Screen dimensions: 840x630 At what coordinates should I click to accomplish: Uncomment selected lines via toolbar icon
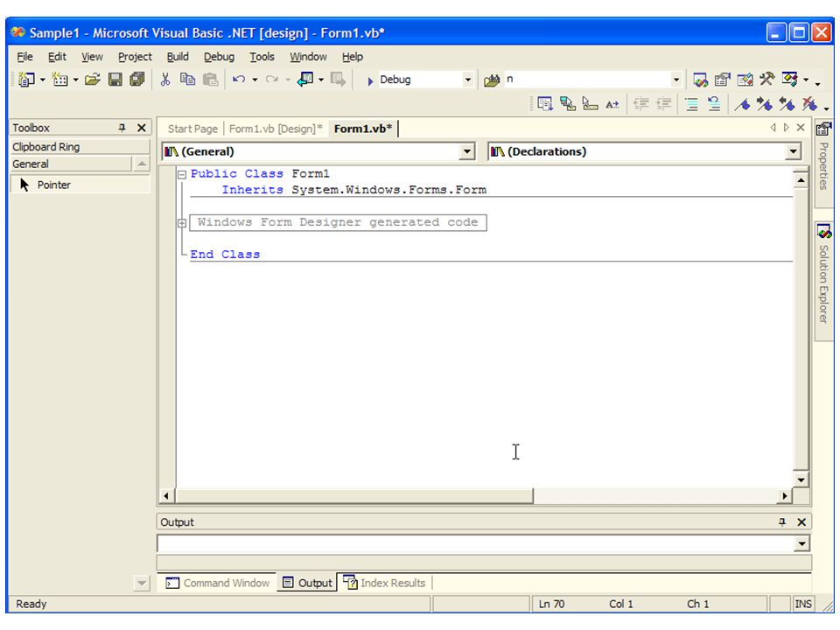pyautogui.click(x=714, y=104)
